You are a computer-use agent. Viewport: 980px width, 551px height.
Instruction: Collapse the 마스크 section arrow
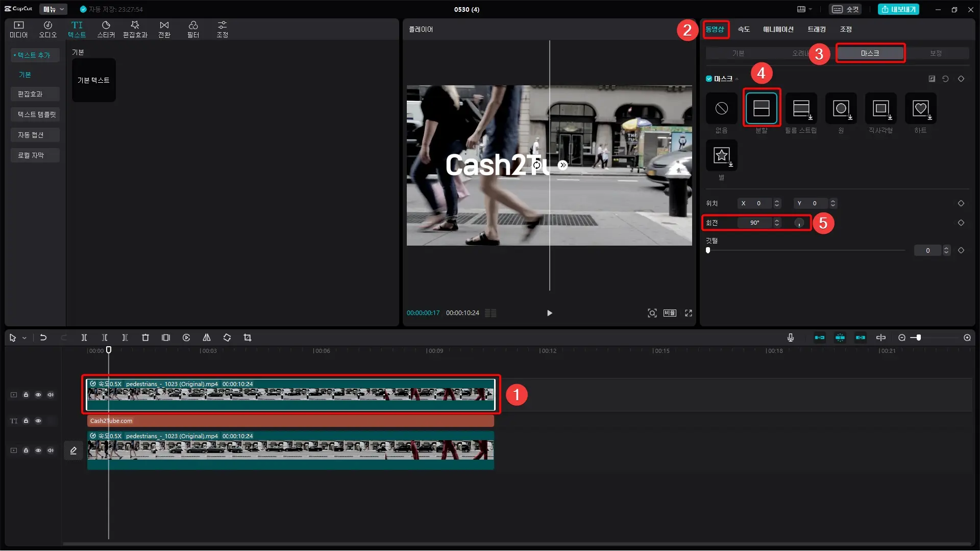tap(737, 79)
